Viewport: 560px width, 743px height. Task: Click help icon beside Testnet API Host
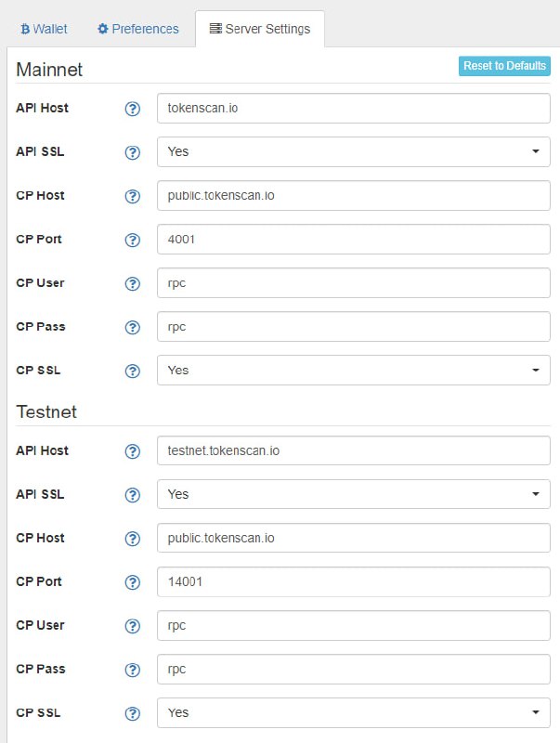click(132, 451)
